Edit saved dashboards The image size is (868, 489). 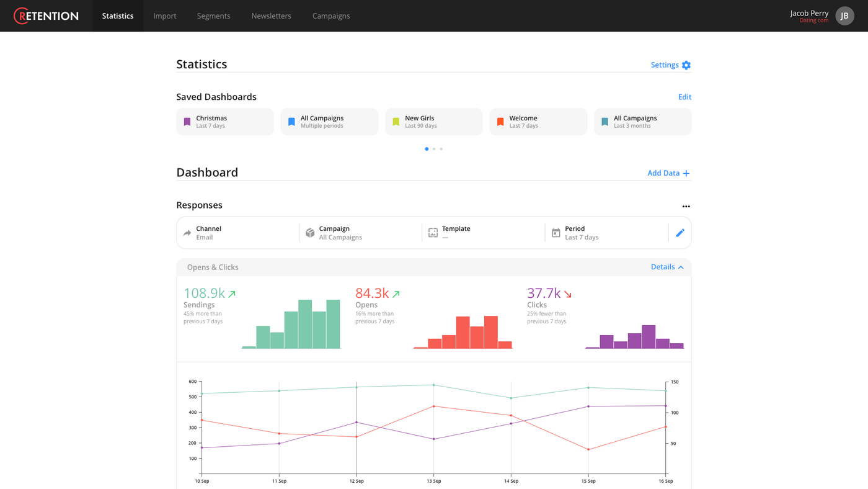pyautogui.click(x=684, y=97)
